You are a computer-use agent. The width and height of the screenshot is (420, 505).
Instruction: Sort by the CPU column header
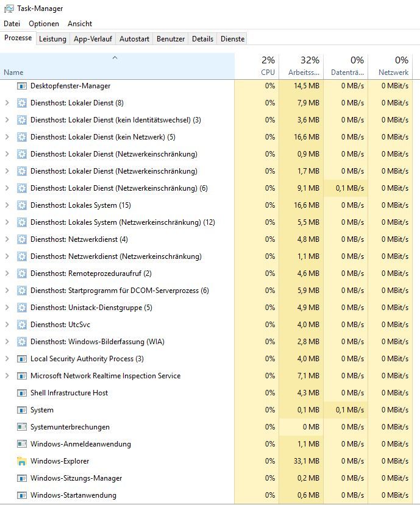point(257,66)
